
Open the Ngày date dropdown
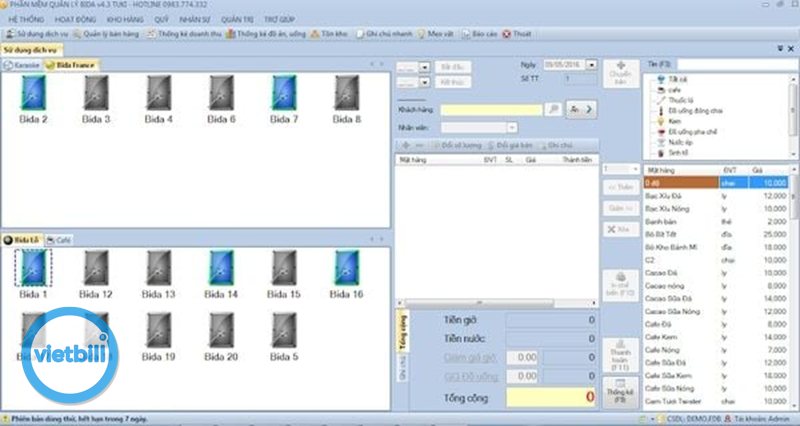[x=594, y=65]
